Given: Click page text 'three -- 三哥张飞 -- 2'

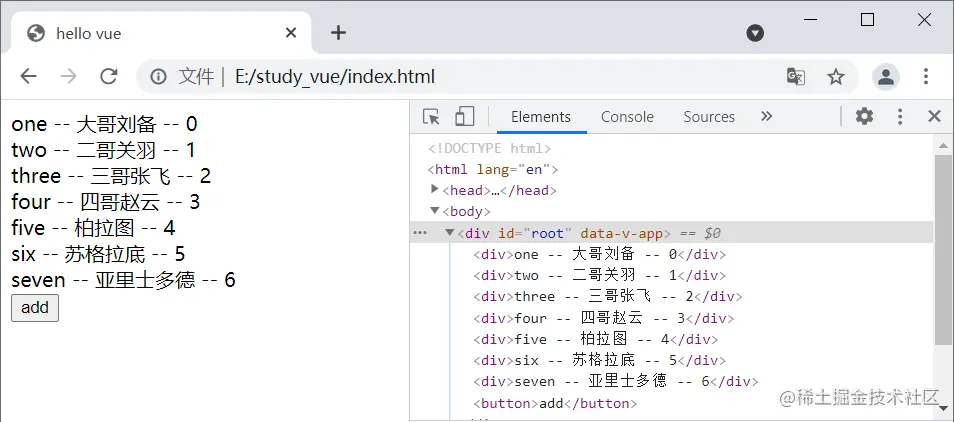Looking at the screenshot, I should click(x=111, y=176).
